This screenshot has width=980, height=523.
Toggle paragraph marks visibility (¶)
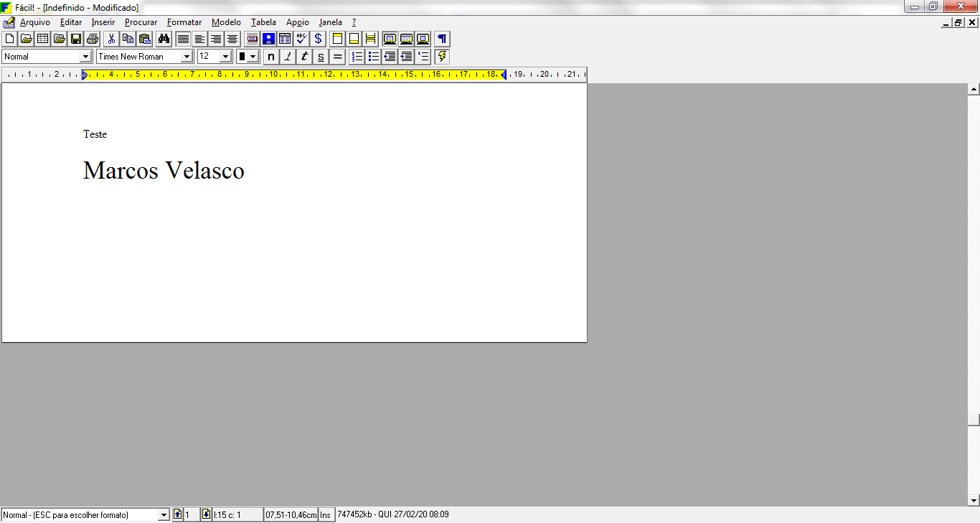tap(442, 39)
